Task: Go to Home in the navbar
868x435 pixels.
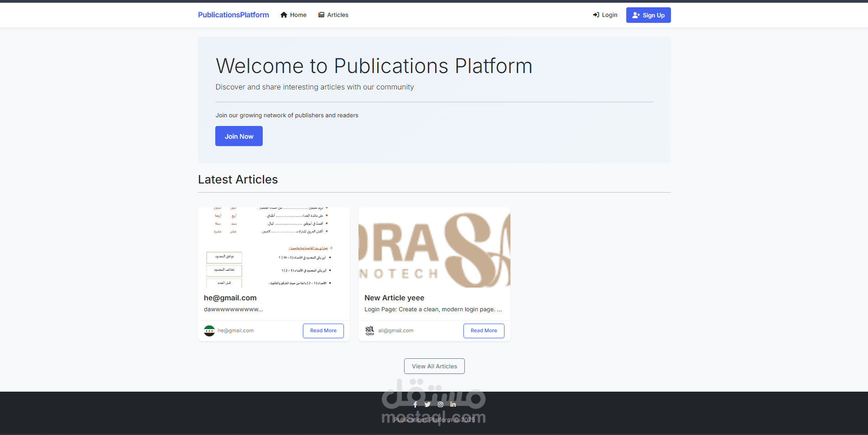Action: pyautogui.click(x=293, y=15)
